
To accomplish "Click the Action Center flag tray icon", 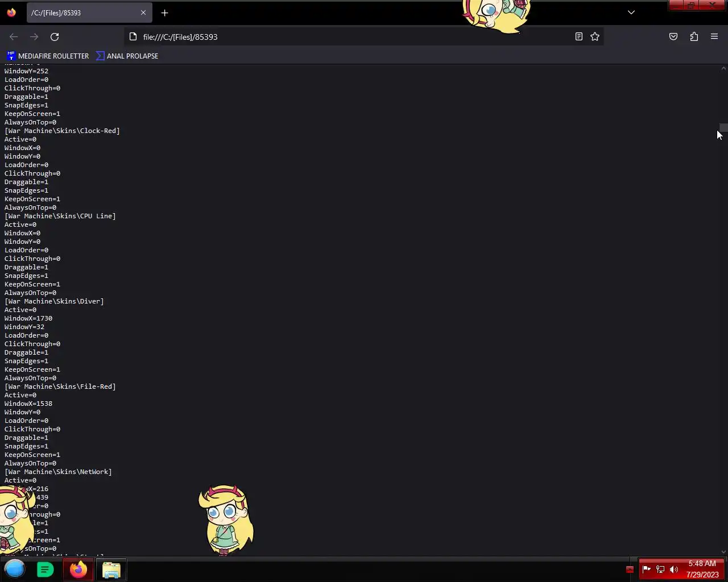I will coord(647,569).
